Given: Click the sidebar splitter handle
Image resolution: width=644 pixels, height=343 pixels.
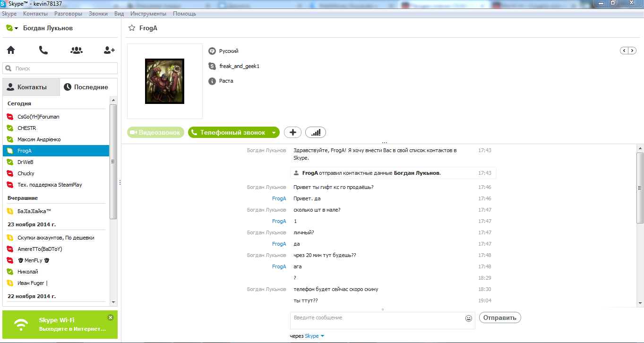Looking at the screenshot, I should pyautogui.click(x=120, y=182).
